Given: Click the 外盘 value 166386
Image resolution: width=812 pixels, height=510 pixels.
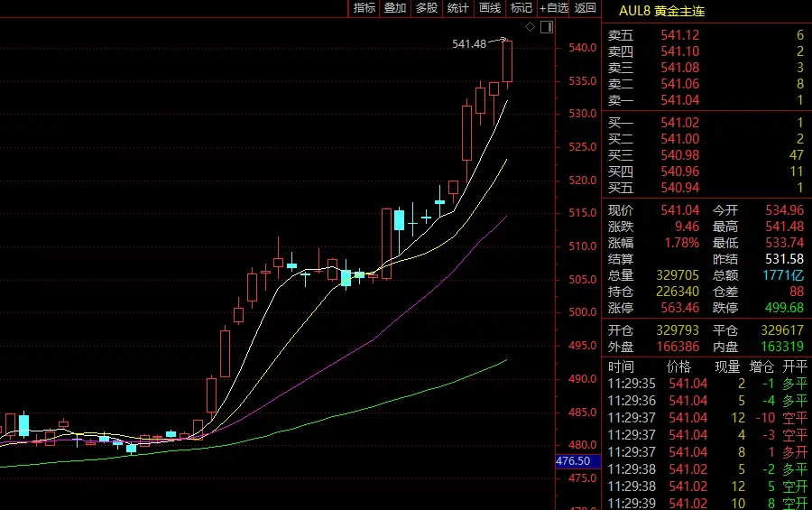Looking at the screenshot, I should pyautogui.click(x=678, y=347).
